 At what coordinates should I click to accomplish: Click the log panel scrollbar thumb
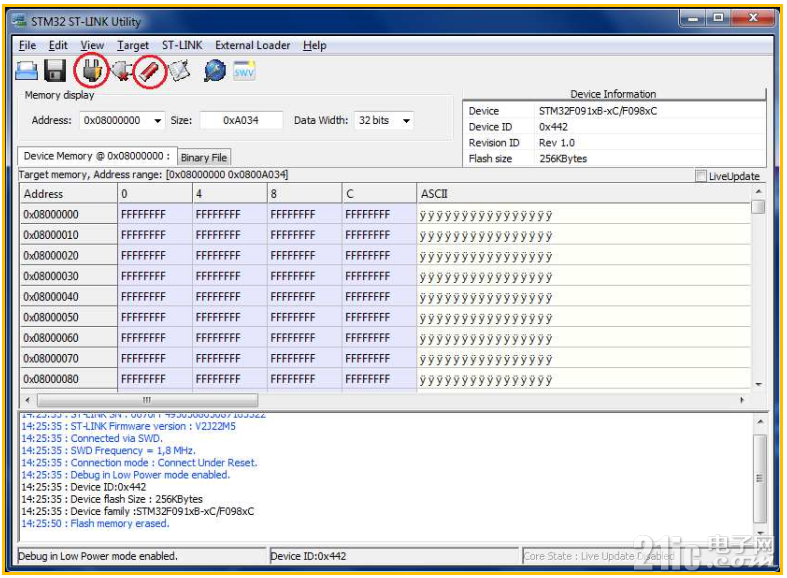[760, 478]
